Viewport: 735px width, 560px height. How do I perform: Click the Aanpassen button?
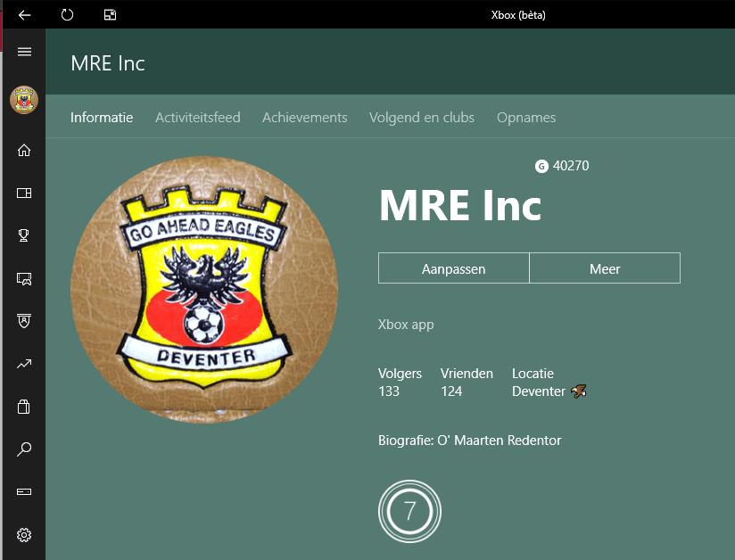click(454, 268)
